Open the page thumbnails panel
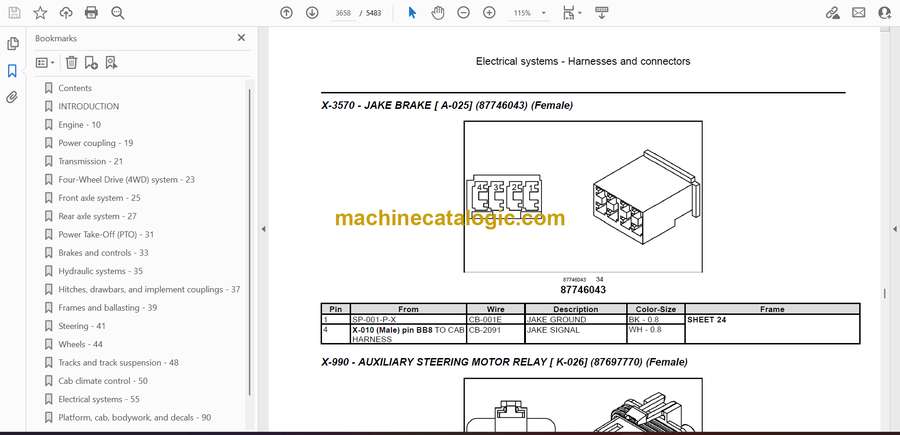This screenshot has width=900, height=435. pyautogui.click(x=13, y=44)
